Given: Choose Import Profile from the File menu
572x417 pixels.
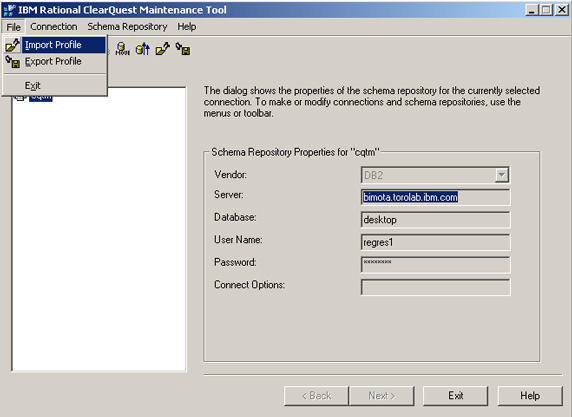Looking at the screenshot, I should [54, 45].
